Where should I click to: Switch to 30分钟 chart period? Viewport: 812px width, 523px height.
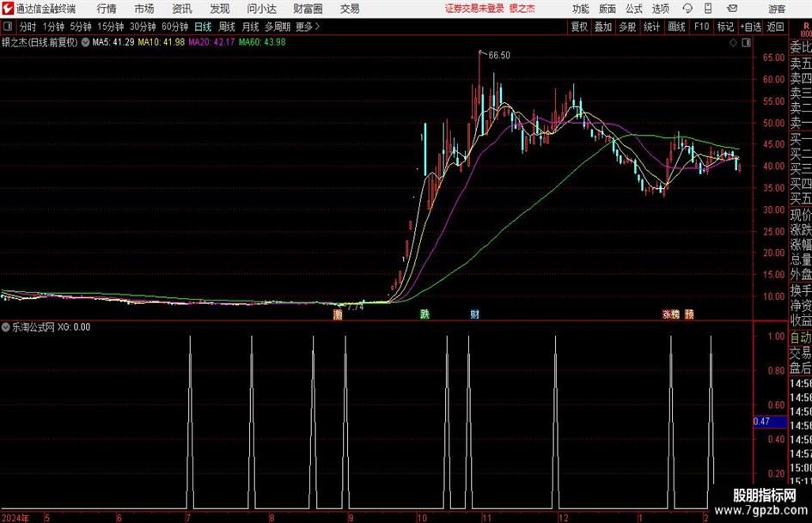click(143, 27)
